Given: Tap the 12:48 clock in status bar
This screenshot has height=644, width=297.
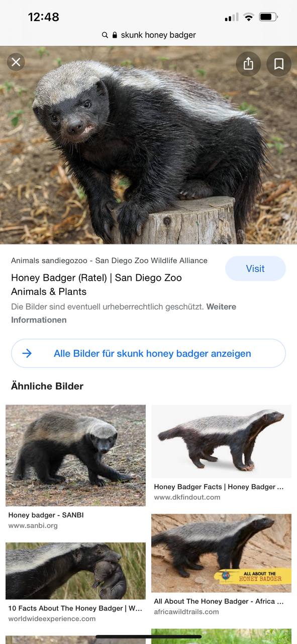Looking at the screenshot, I should [44, 17].
